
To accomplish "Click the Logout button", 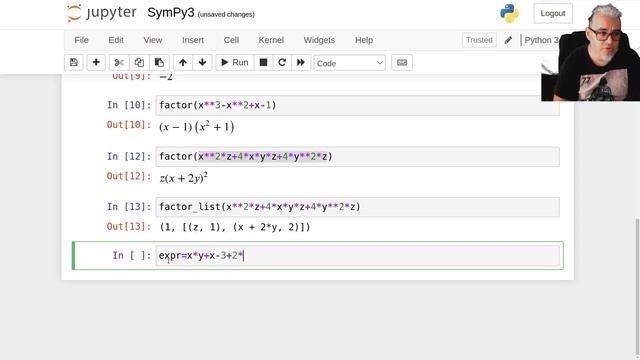I will pyautogui.click(x=553, y=13).
